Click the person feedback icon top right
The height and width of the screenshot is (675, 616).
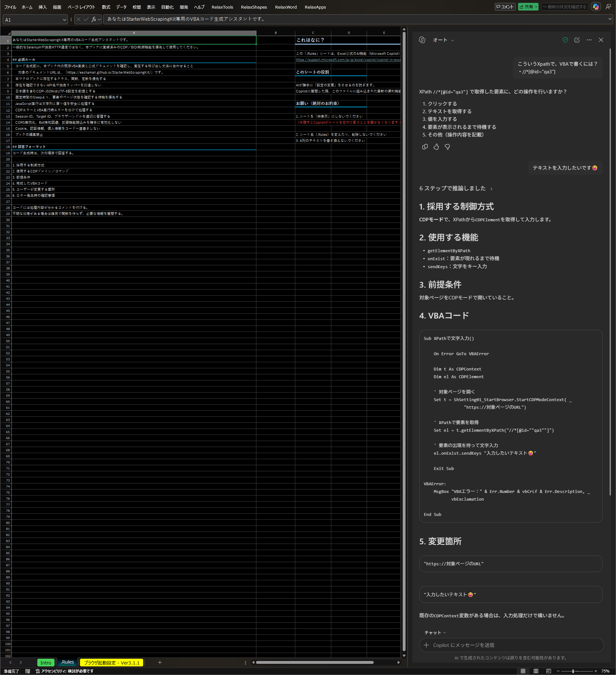pyautogui.click(x=608, y=7)
